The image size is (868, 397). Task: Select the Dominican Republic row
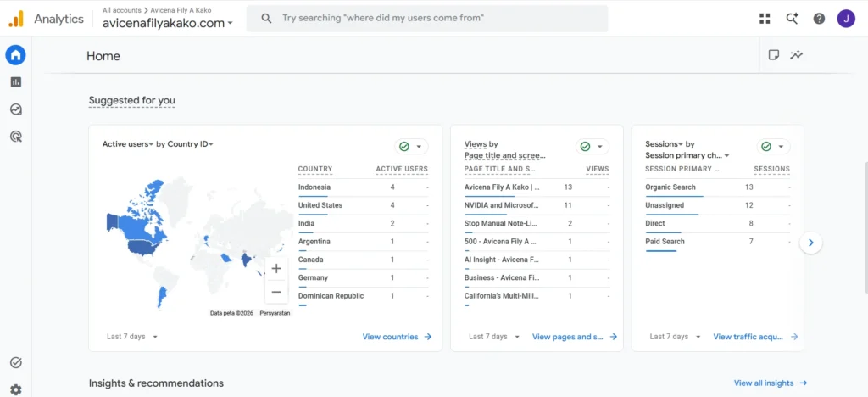(x=363, y=296)
